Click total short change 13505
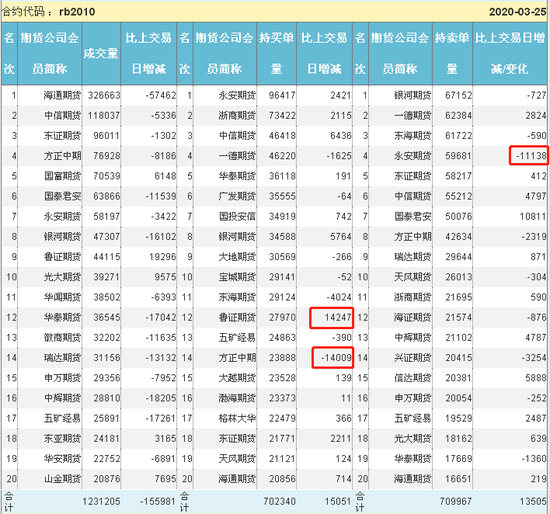This screenshot has height=514, width=550. point(533,502)
